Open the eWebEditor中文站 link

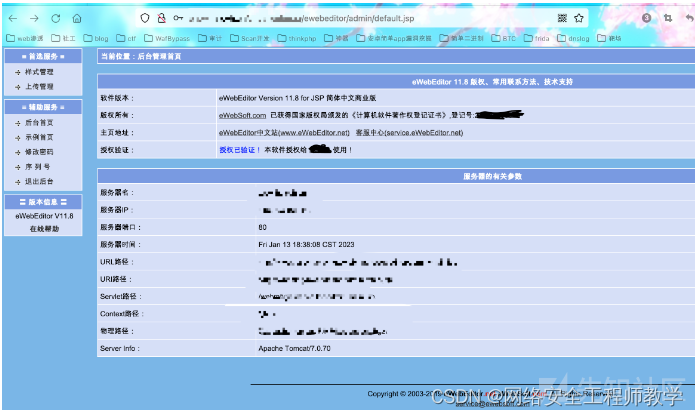point(284,133)
